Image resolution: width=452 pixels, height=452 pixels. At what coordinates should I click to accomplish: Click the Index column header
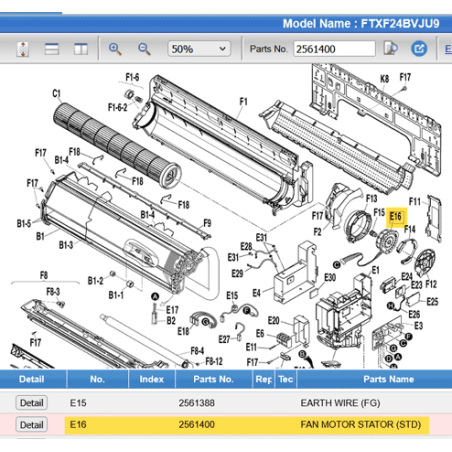point(152,379)
